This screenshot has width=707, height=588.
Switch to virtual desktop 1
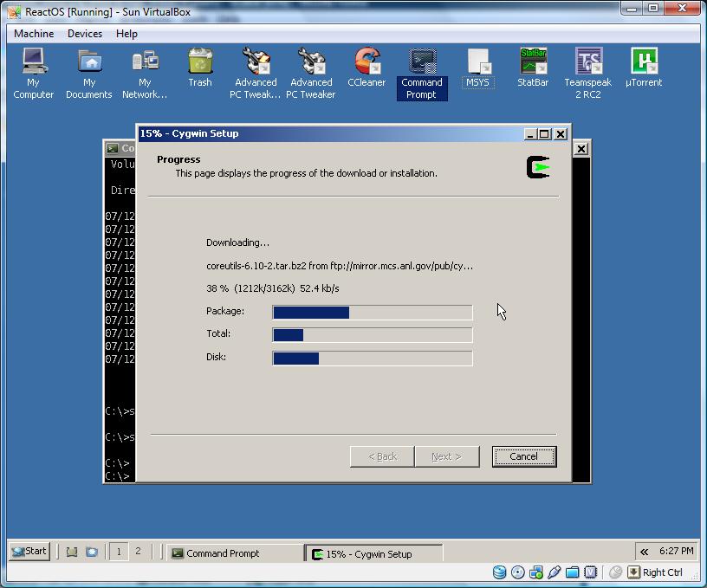pyautogui.click(x=119, y=552)
